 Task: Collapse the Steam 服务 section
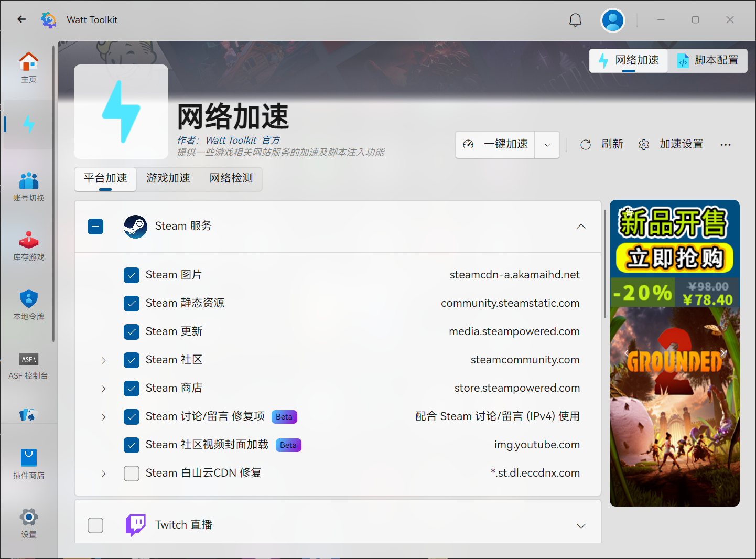click(581, 227)
